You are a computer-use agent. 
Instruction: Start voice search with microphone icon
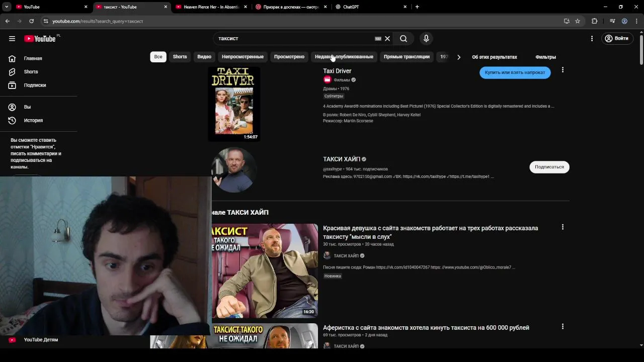click(x=426, y=39)
